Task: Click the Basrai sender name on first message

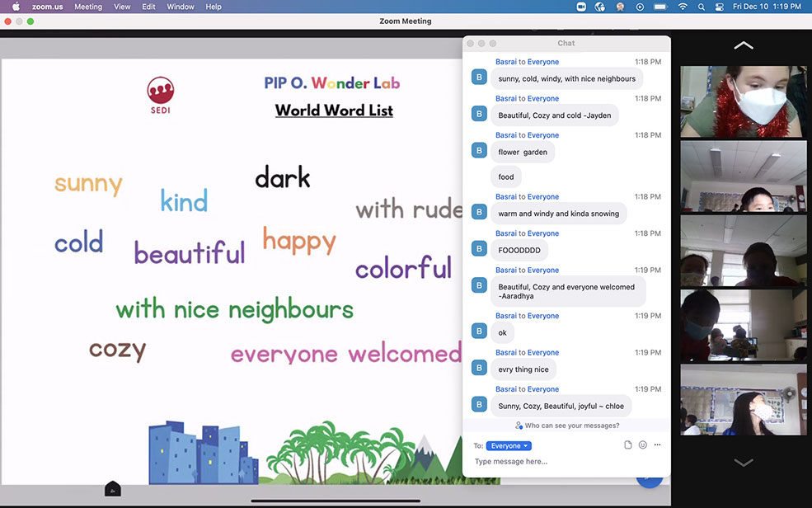Action: pos(505,62)
